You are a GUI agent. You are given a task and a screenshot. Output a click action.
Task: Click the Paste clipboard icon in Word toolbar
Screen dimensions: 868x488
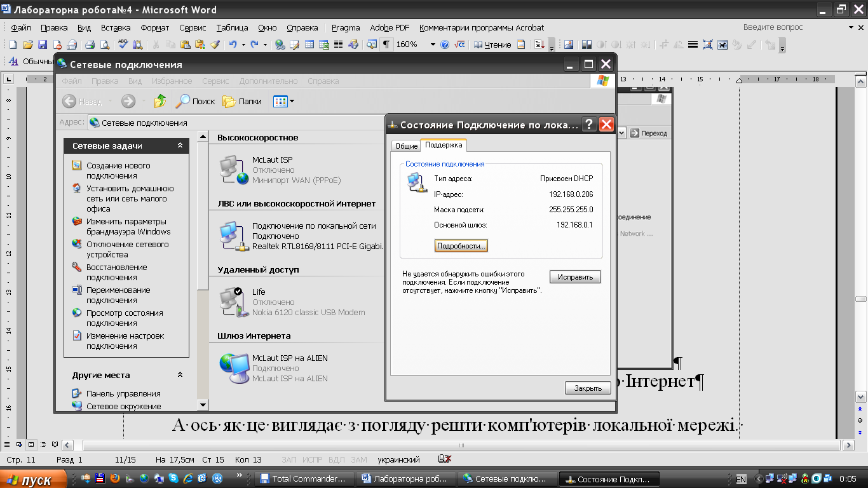pos(185,44)
